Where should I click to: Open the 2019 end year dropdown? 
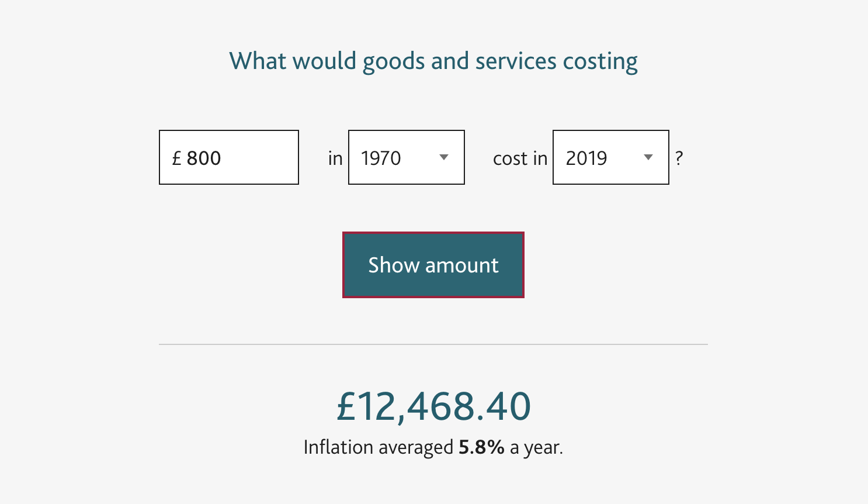(611, 157)
